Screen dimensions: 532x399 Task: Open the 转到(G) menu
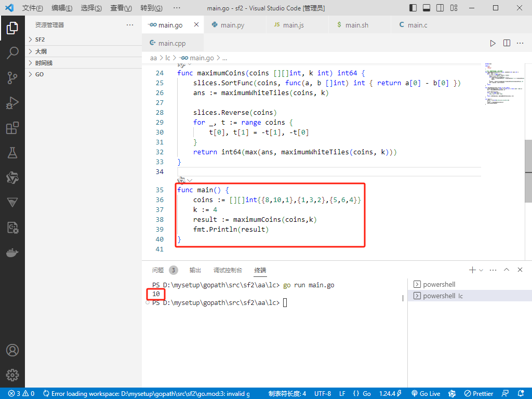point(151,8)
